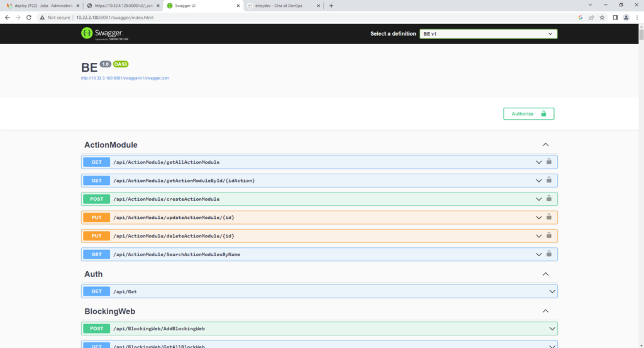This screenshot has height=348, width=644.
Task: Click POST badge of createActionModule
Action: [96, 199]
